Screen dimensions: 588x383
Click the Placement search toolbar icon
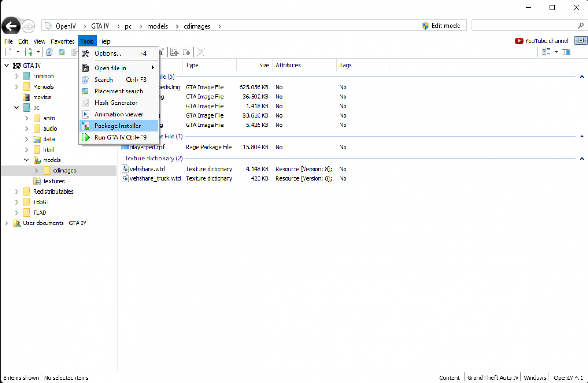click(62, 52)
